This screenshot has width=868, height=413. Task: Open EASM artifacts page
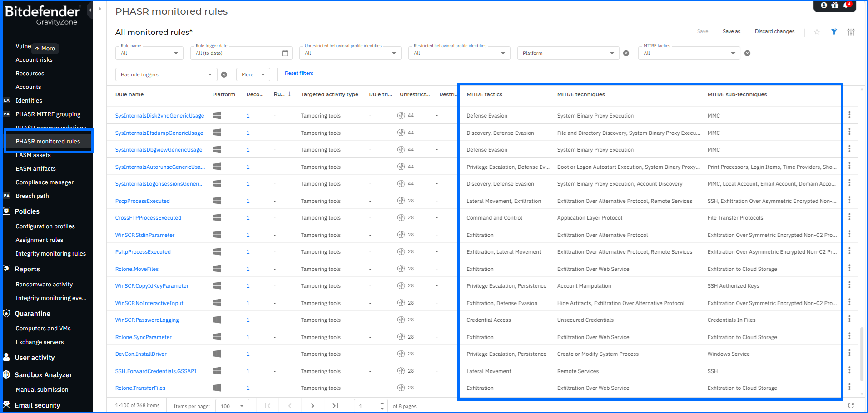click(35, 168)
